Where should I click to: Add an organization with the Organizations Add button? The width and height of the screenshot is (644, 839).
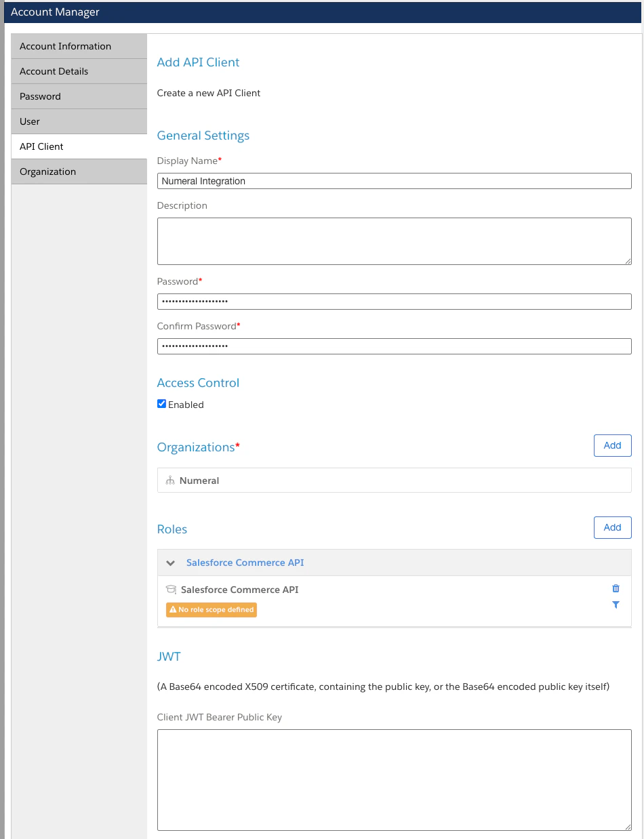(612, 445)
